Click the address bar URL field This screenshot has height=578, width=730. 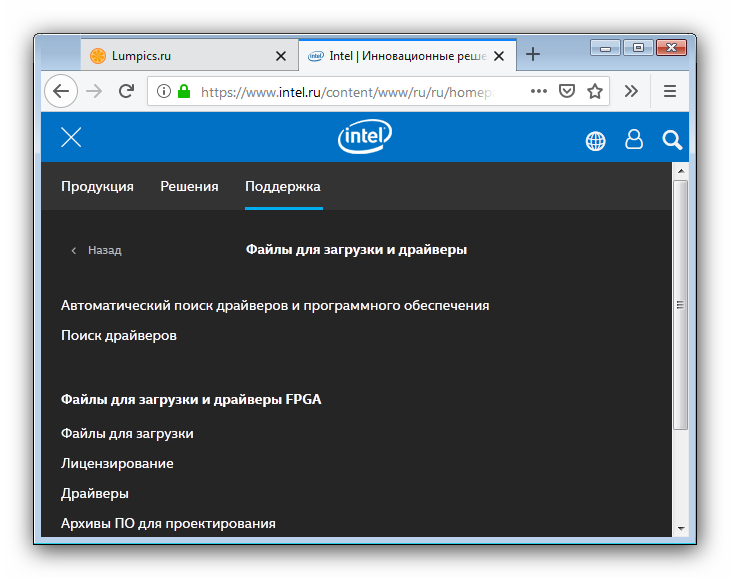click(x=347, y=92)
